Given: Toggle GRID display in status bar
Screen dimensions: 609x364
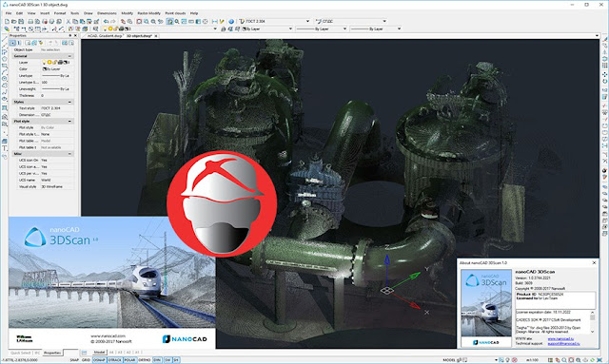Looking at the screenshot, I should coord(86,360).
